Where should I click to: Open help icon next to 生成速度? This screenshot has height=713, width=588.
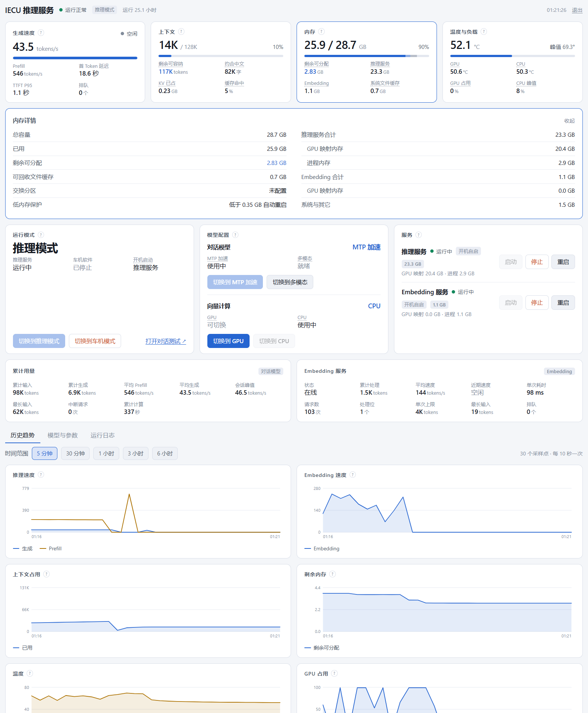tap(41, 33)
